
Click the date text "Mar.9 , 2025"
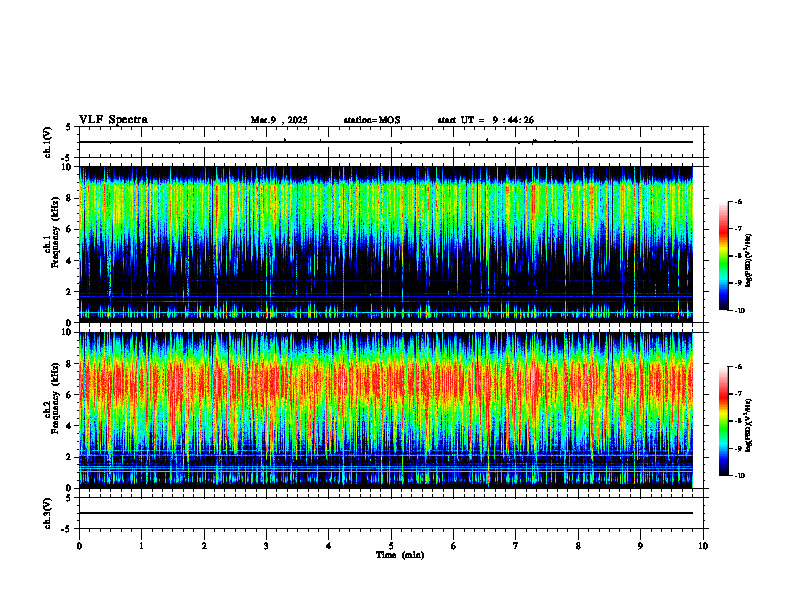click(x=279, y=120)
